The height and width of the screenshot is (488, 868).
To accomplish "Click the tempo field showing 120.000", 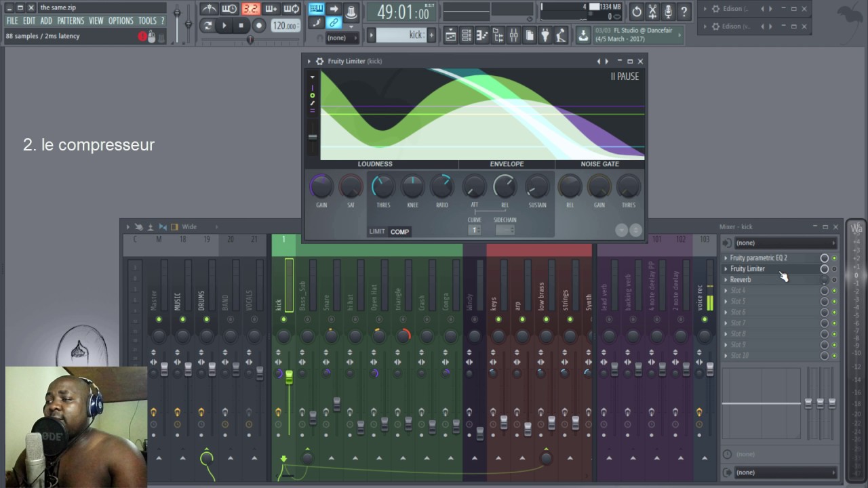I will pyautogui.click(x=285, y=26).
